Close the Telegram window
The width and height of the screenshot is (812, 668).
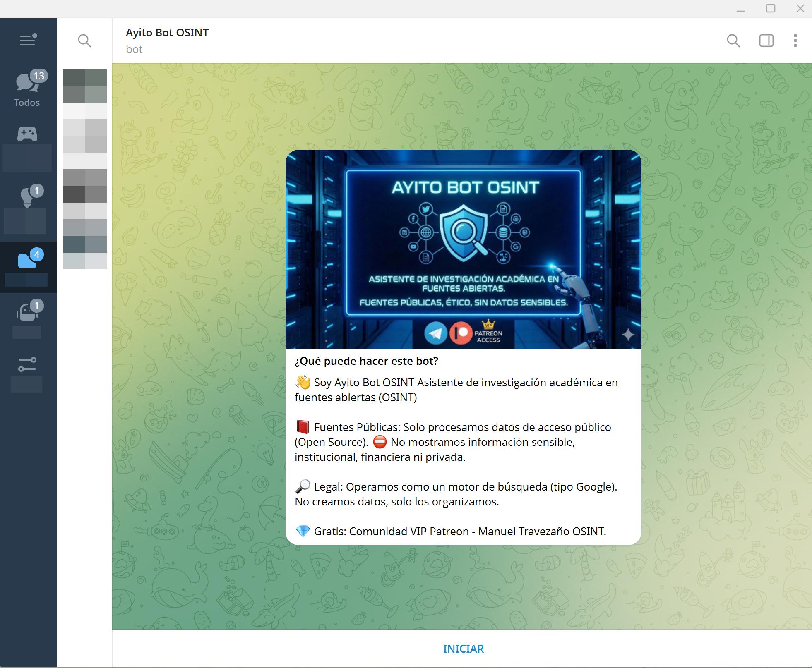pos(800,9)
